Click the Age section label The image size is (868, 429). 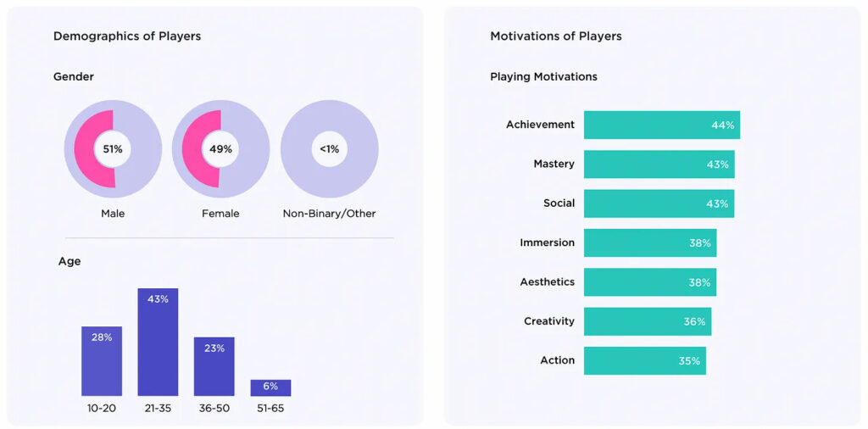coord(70,261)
